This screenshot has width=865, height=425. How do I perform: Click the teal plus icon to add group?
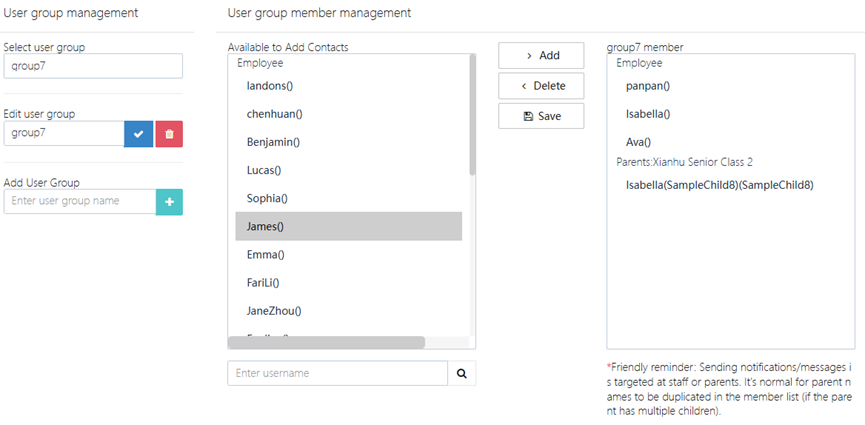click(169, 201)
